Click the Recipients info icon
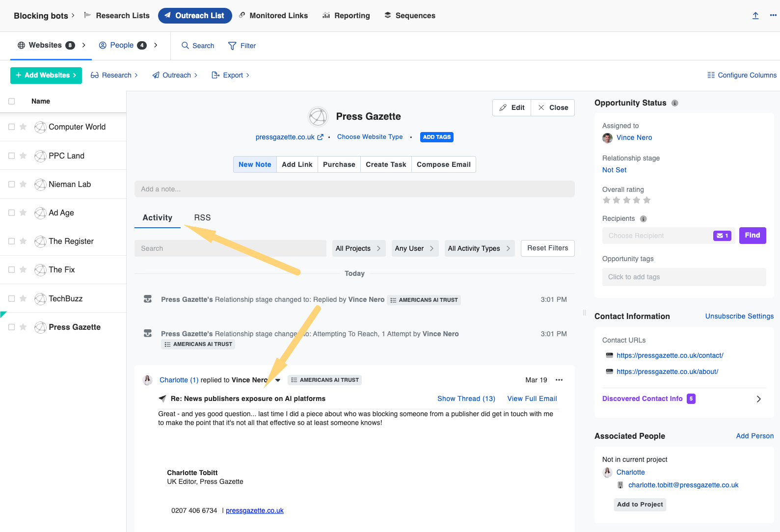 (x=644, y=219)
